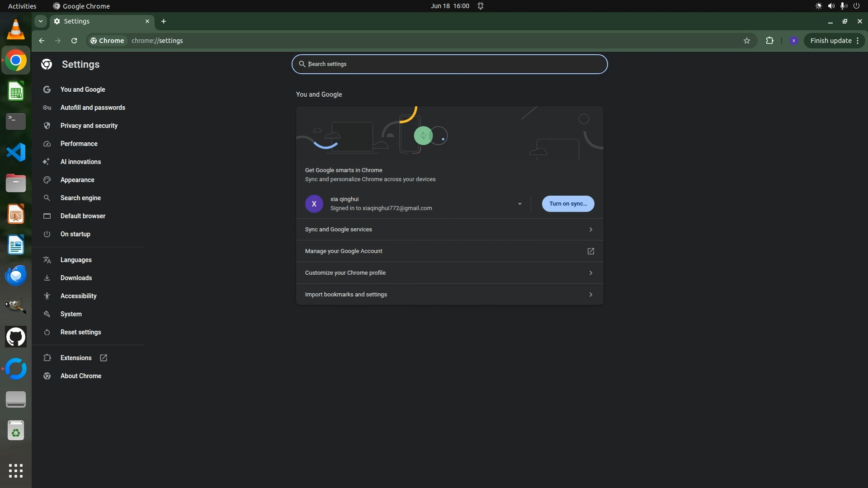Click the profile avatar in Chrome toolbar
Screen dimensions: 868x488
point(793,41)
